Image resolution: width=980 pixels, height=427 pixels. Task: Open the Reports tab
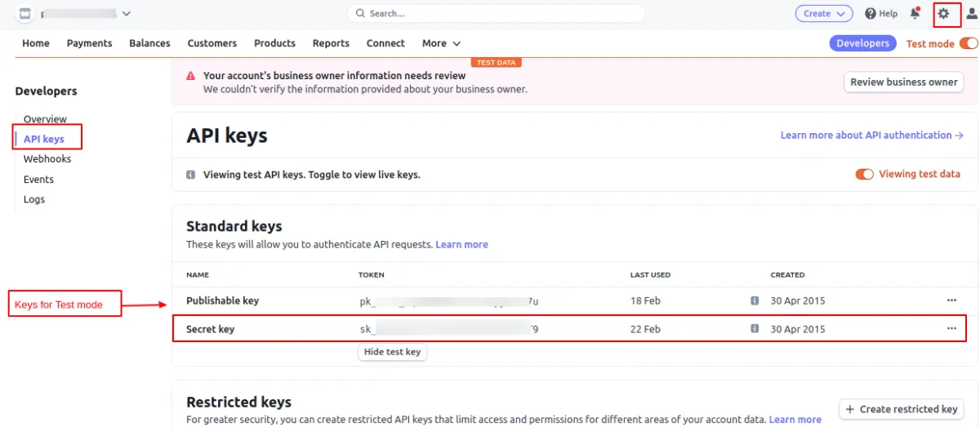331,43
